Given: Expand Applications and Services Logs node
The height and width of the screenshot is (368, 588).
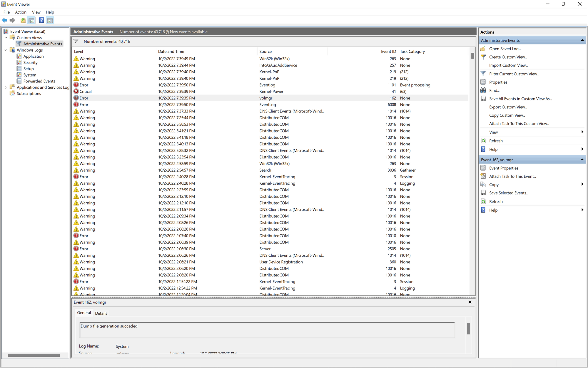Looking at the screenshot, I should click(x=6, y=87).
